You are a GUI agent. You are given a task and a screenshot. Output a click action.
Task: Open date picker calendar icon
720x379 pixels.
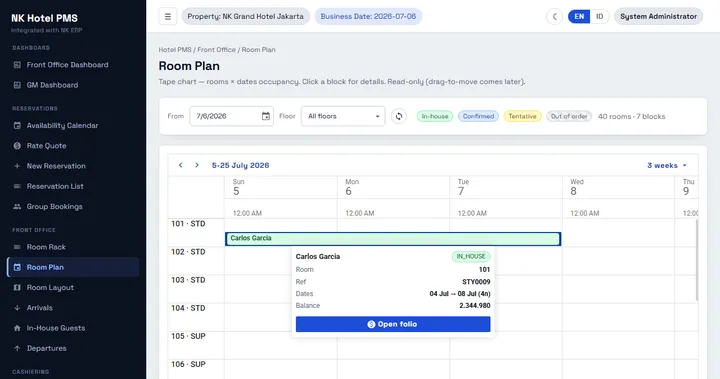tap(265, 116)
